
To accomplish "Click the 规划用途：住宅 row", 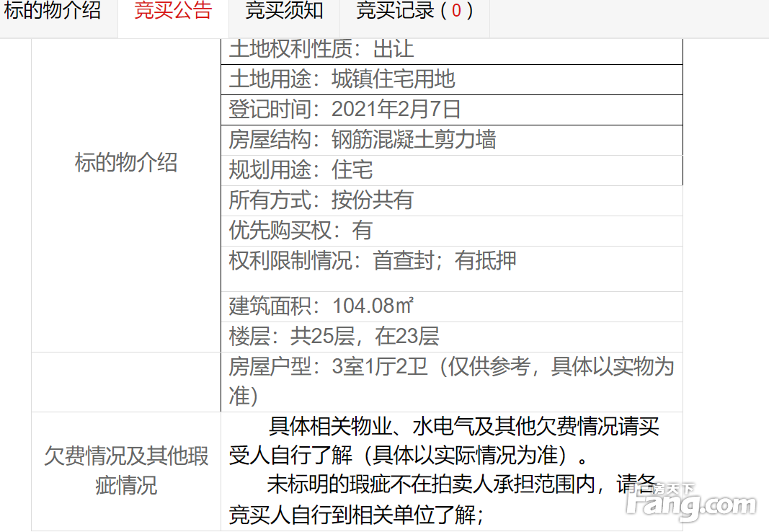I will tap(301, 170).
